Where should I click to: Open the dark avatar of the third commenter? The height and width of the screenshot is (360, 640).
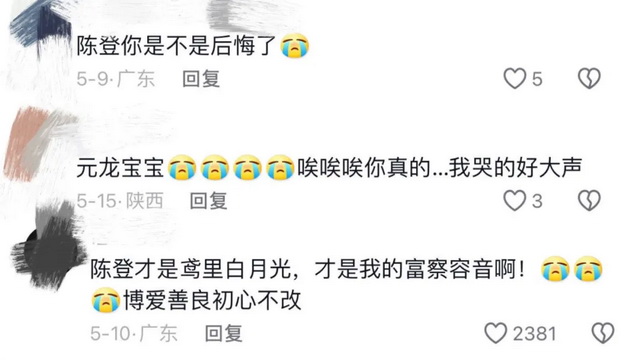[48, 245]
